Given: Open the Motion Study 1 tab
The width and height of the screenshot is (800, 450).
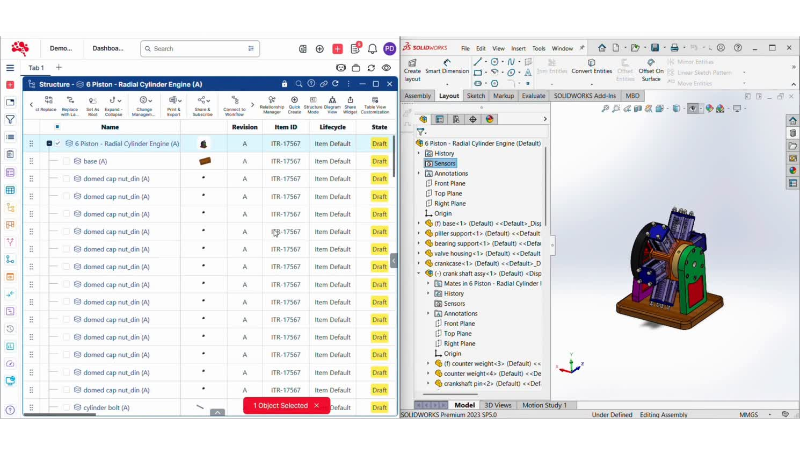Looking at the screenshot, I should [544, 405].
